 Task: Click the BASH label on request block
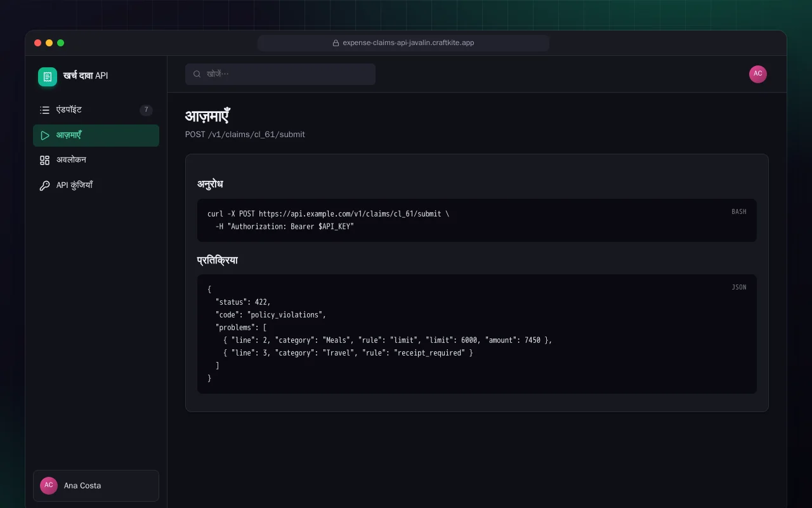pos(739,211)
